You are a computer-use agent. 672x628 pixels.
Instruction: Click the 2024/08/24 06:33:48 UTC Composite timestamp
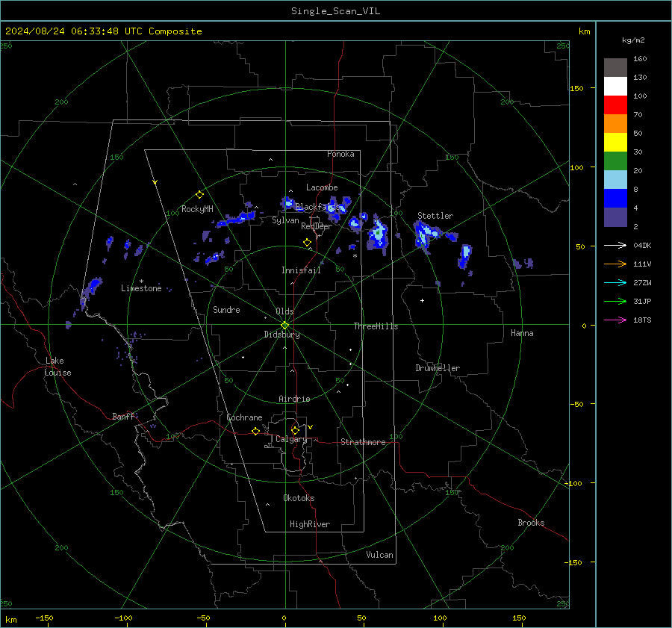(103, 31)
